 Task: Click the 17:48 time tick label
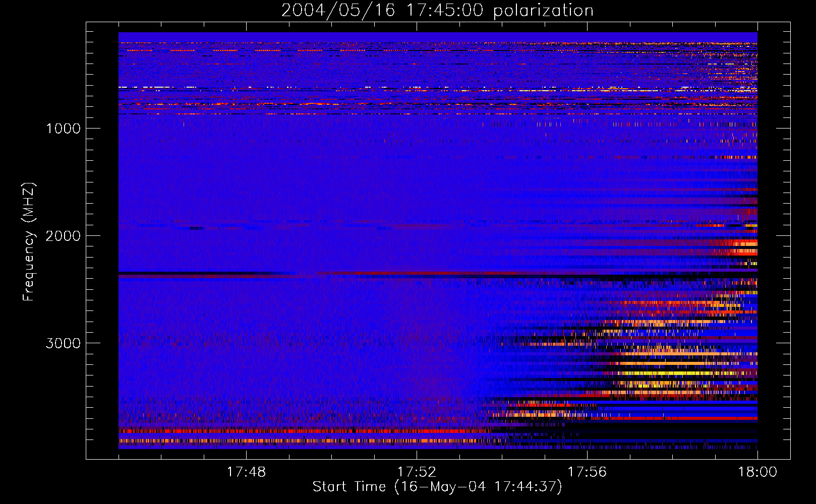pyautogui.click(x=246, y=472)
